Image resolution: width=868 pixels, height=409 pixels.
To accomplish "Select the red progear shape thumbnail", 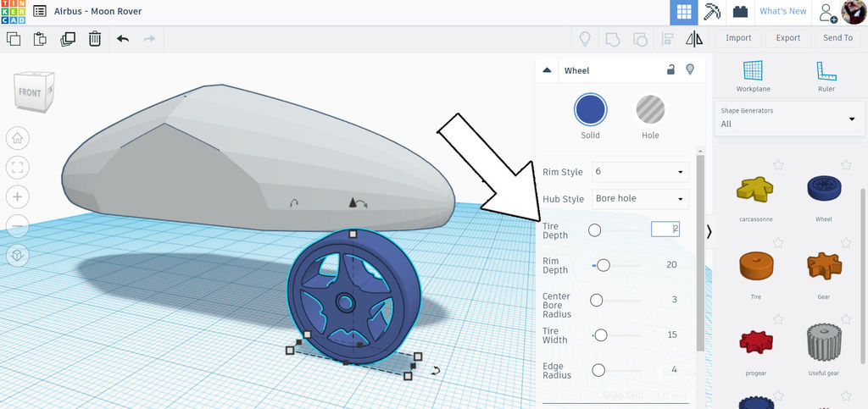I will [x=755, y=343].
